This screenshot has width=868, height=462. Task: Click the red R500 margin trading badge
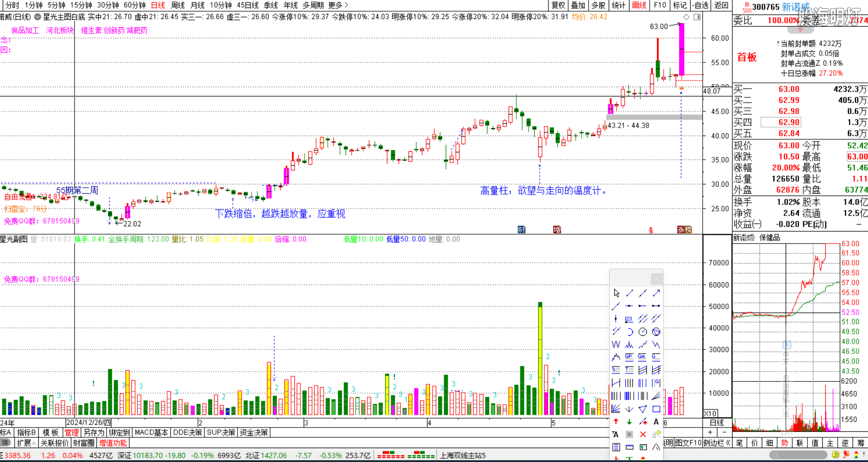(746, 7)
